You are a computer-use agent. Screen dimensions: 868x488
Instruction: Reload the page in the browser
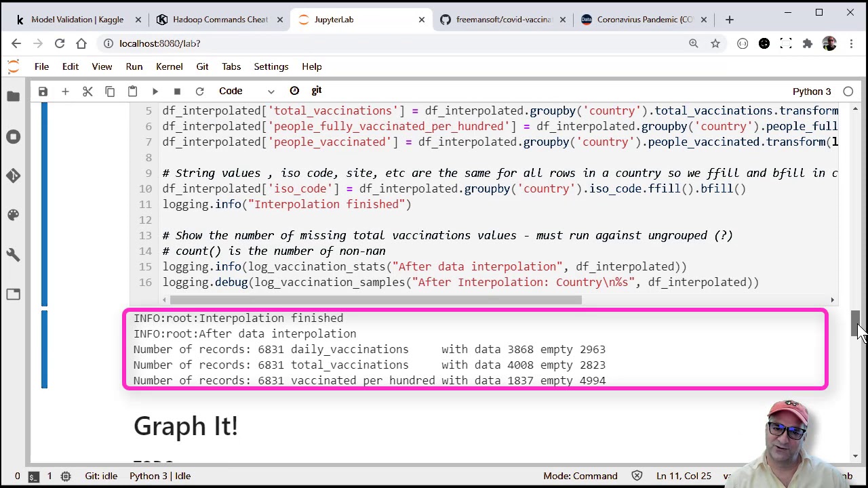(x=60, y=43)
